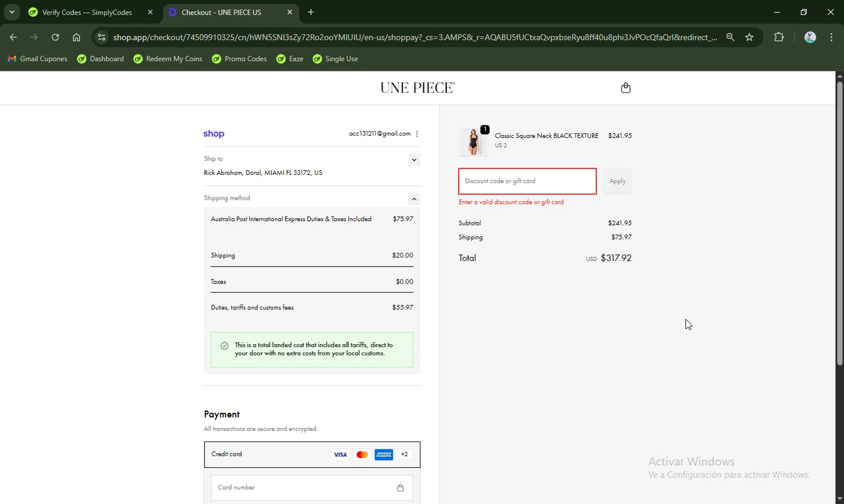Click the account email acc131211@gmail.com
The height and width of the screenshot is (504, 844).
pos(380,134)
